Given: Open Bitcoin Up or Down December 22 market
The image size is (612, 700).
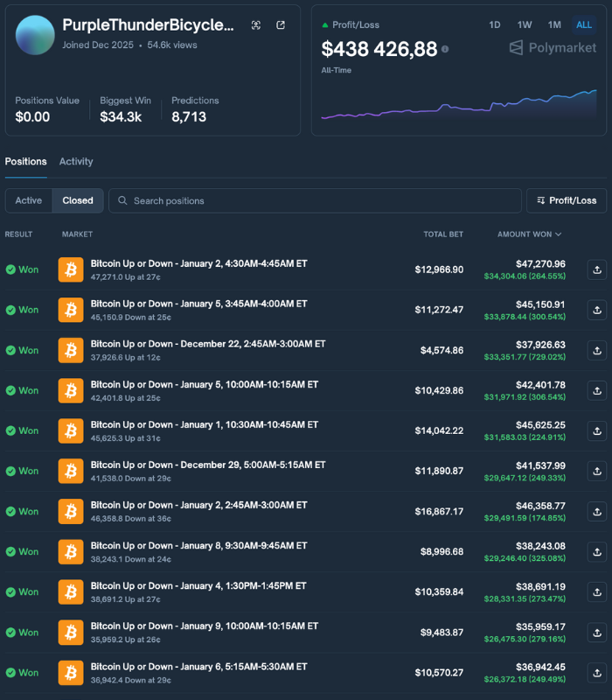Looking at the screenshot, I should (x=208, y=344).
